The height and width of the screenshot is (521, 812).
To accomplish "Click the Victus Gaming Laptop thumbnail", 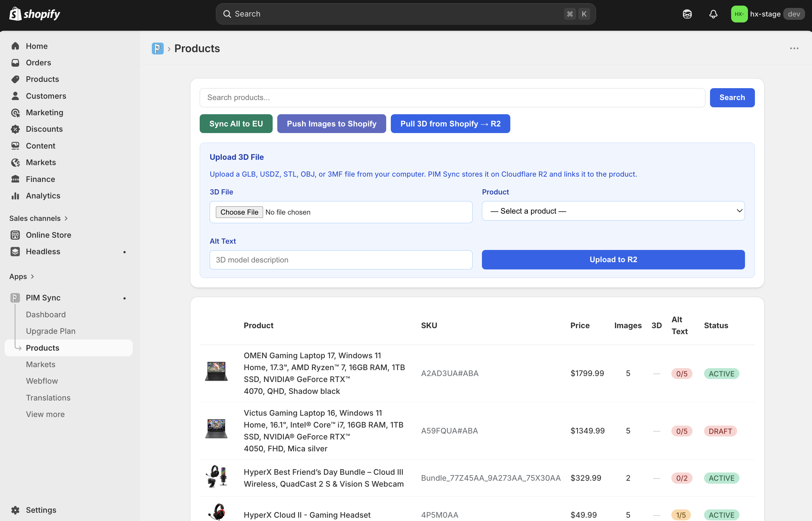I will 217,429.
